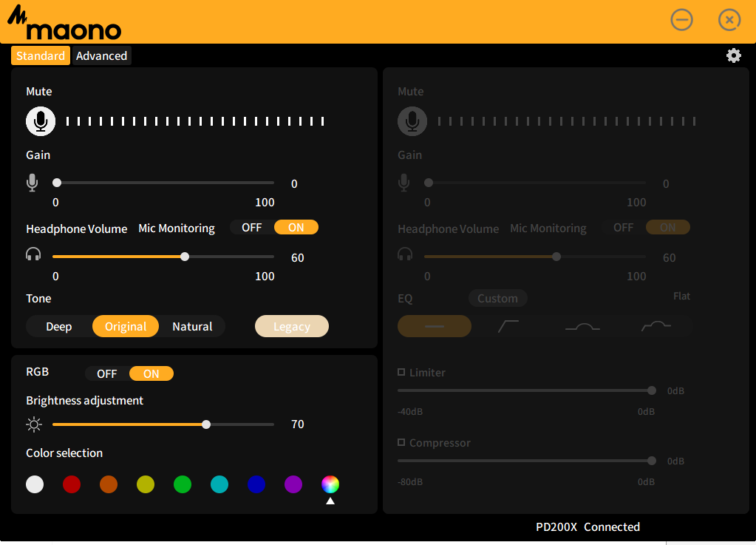Click the dimmed mute mic button in Advanced panel
Screen dimensions: 756x545
[x=412, y=121]
